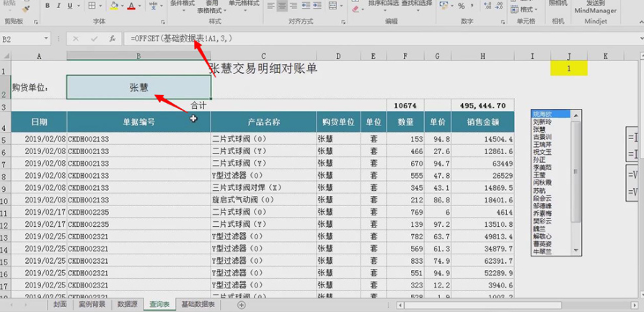Viewport: 644px width, 312px height.
Task: Apply accounting number format icon
Action: coord(444,6)
